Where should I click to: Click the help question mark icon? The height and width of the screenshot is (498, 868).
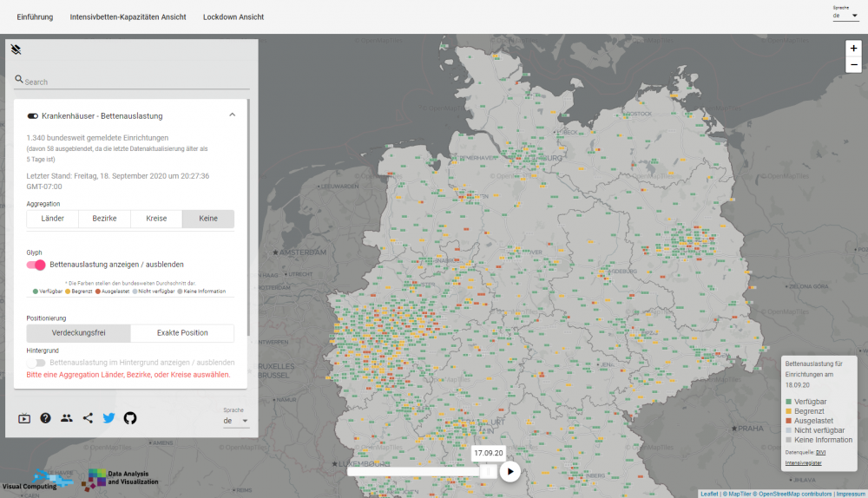45,418
